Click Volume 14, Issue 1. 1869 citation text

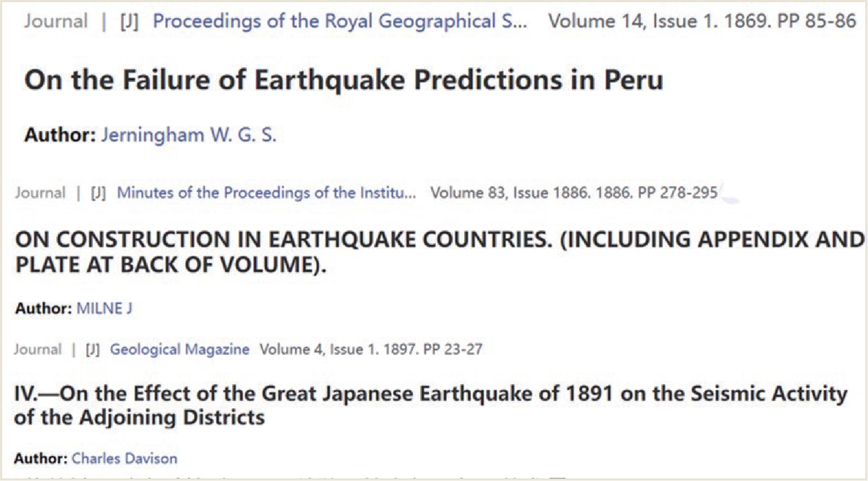702,22
